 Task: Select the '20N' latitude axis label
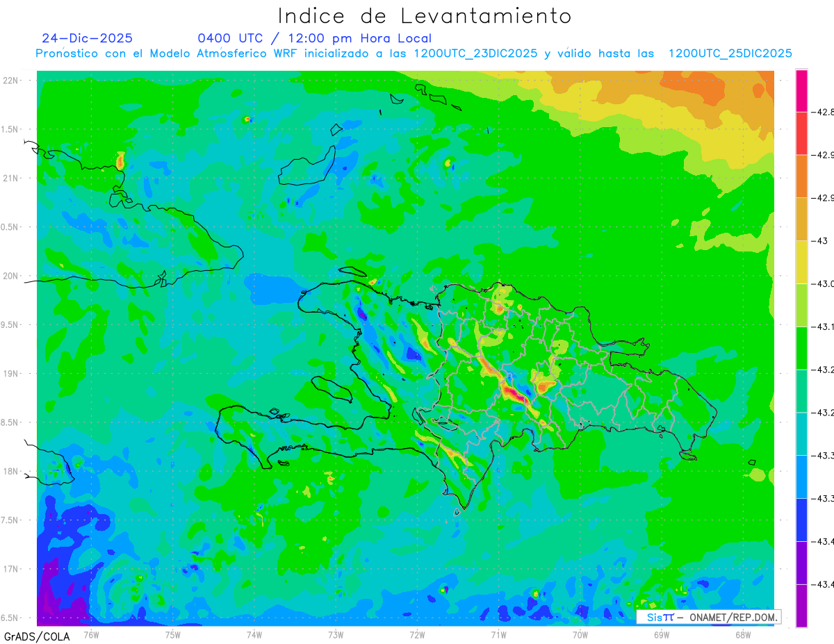tap(10, 276)
